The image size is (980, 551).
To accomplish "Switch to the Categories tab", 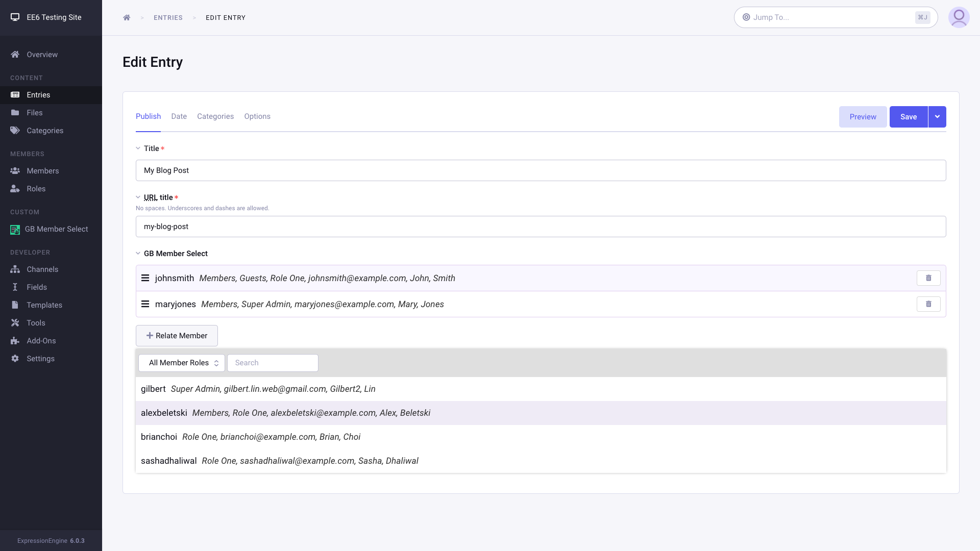I will pos(215,116).
